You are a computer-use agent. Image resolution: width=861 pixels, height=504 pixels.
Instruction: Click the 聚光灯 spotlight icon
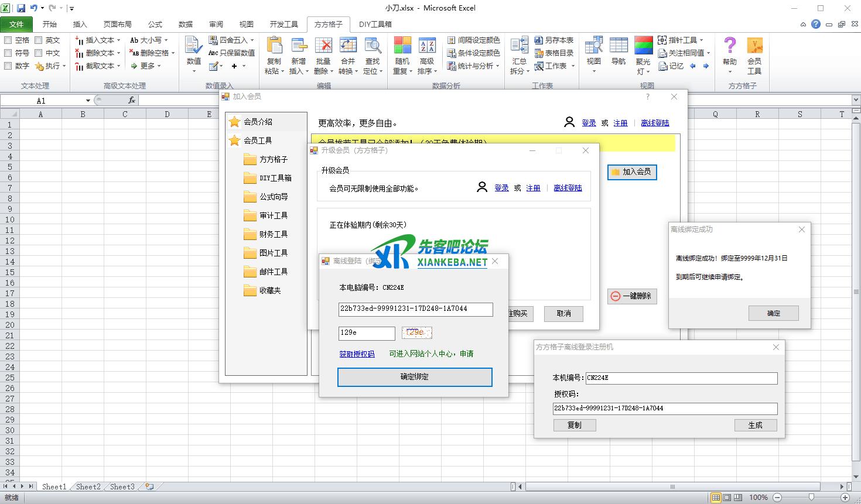pos(643,46)
